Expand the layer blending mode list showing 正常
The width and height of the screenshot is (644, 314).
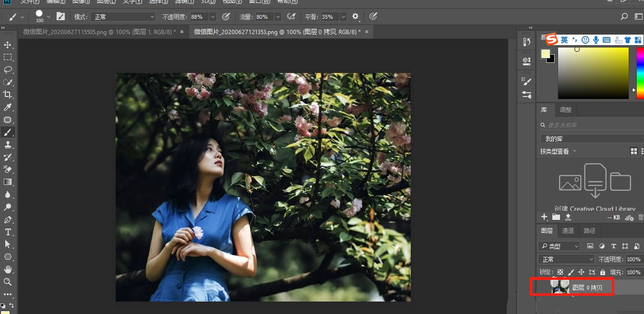(x=566, y=259)
